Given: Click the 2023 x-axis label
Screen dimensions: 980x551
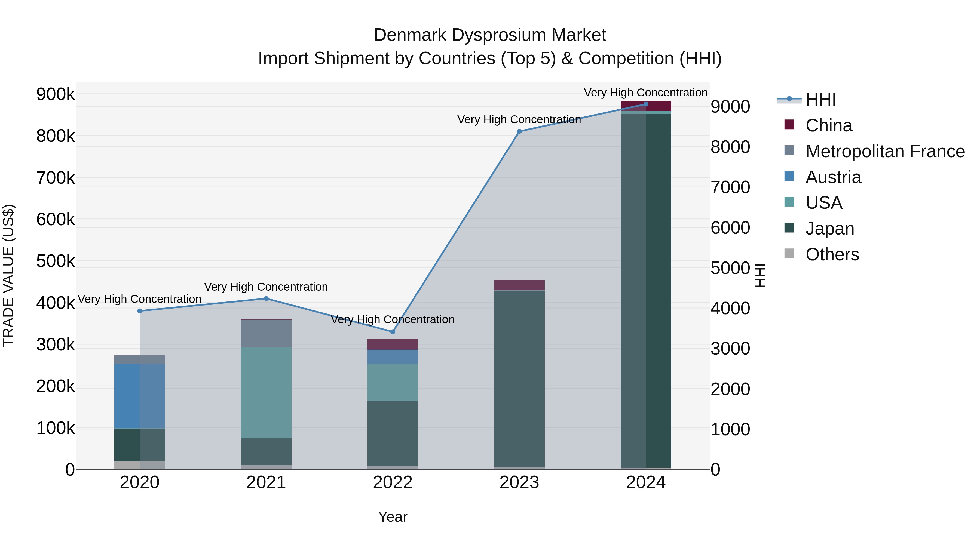Looking at the screenshot, I should coord(519,482).
